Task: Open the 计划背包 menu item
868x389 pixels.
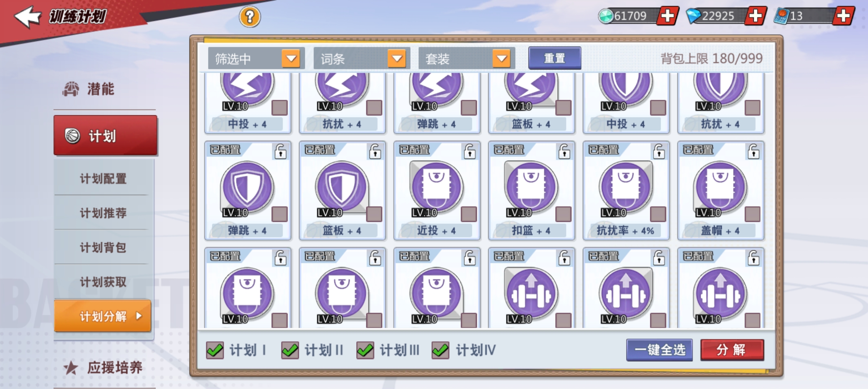Action: (103, 247)
